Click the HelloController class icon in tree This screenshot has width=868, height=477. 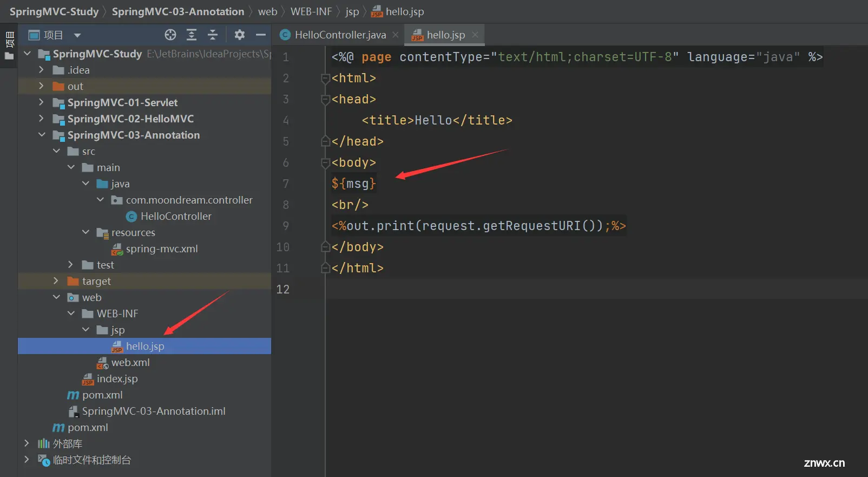click(x=131, y=217)
